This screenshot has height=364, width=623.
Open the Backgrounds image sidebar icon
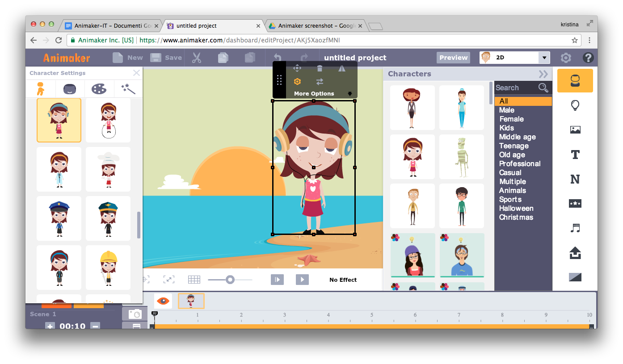[575, 130]
